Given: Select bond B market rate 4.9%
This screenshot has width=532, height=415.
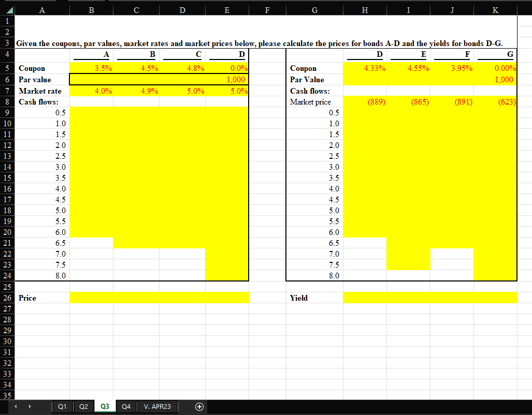Looking at the screenshot, I should 136,91.
